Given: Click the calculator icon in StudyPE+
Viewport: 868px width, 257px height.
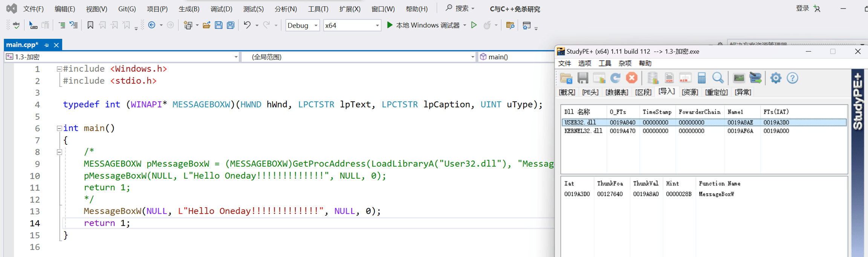Looking at the screenshot, I should click(x=701, y=78).
